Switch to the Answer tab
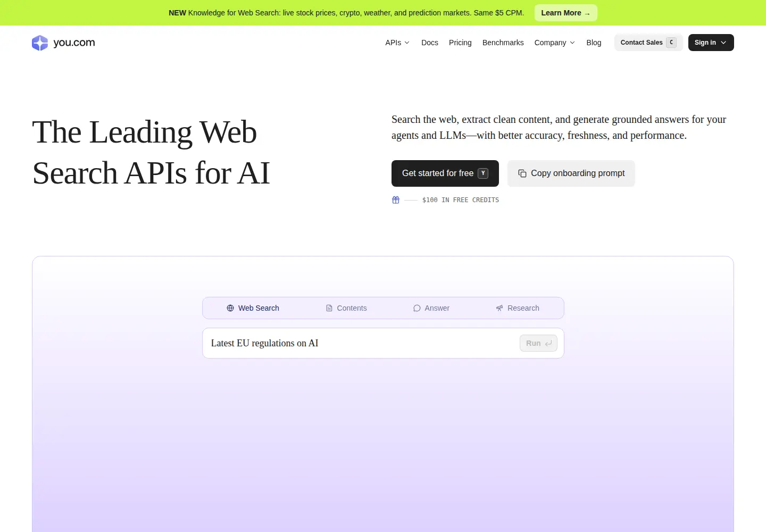 click(x=431, y=308)
